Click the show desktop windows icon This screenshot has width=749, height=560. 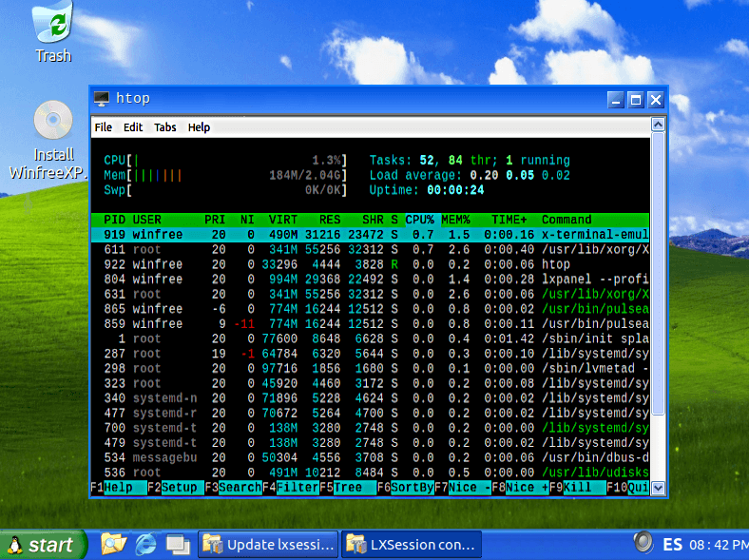tap(178, 544)
